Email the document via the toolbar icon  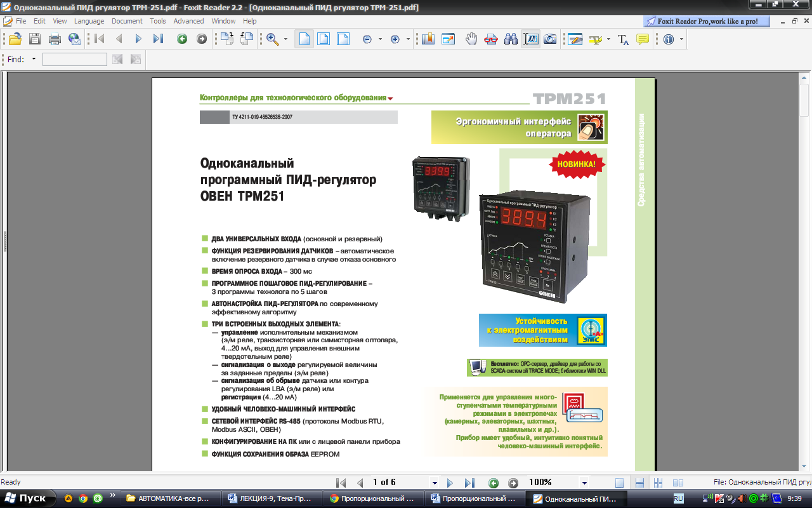75,39
